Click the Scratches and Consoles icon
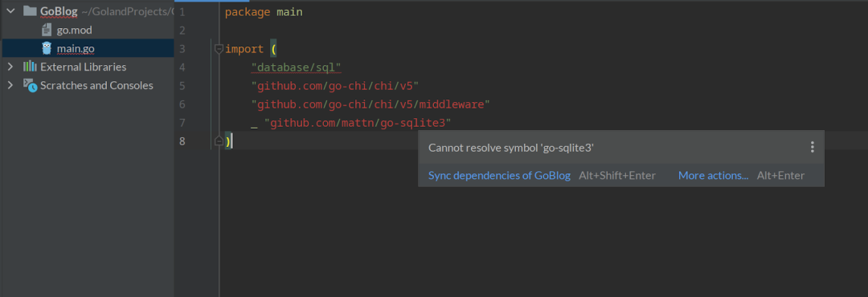Screen dimensions: 868x297 pyautogui.click(x=30, y=86)
